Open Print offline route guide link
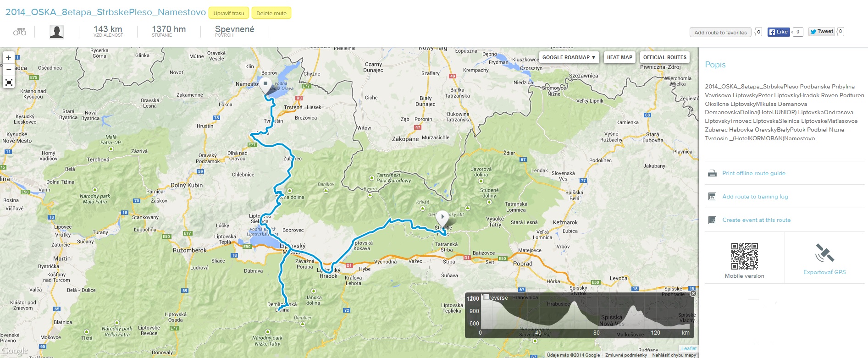The height and width of the screenshot is (358, 868). pyautogui.click(x=754, y=173)
